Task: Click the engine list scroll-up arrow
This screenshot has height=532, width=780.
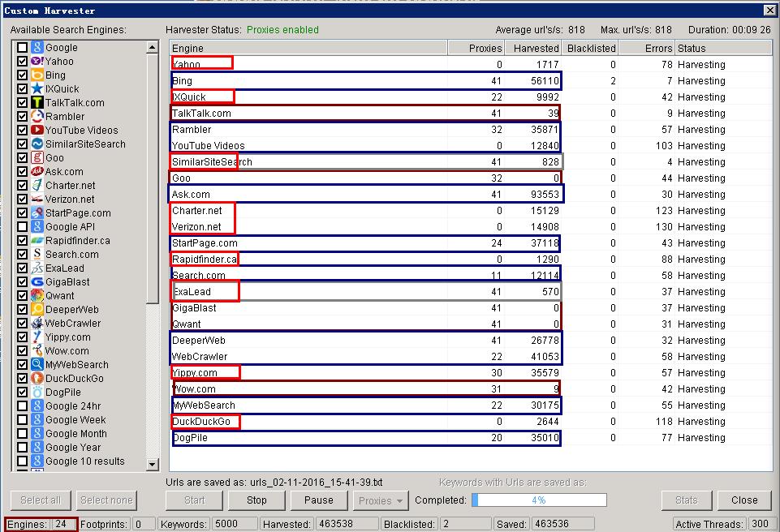Action: (x=153, y=48)
